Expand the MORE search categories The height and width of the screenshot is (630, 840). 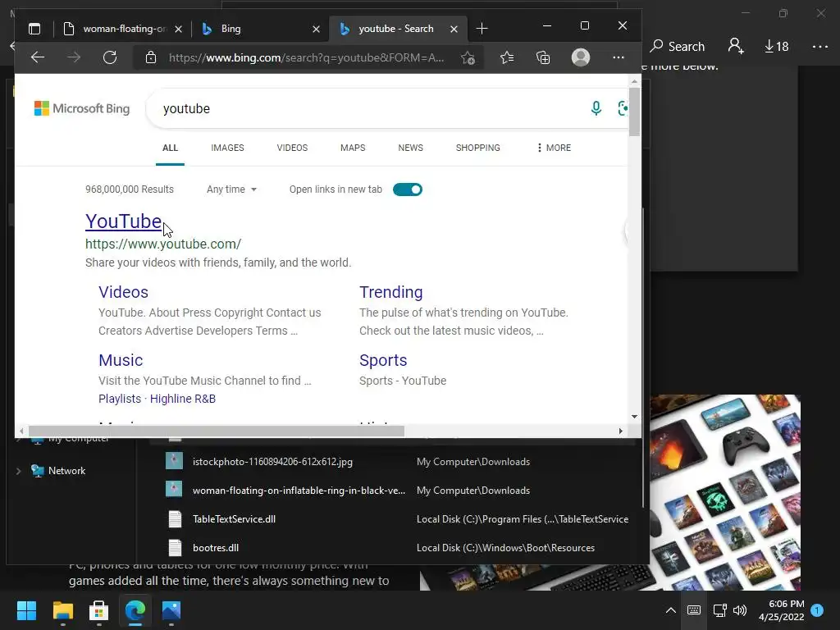[554, 148]
